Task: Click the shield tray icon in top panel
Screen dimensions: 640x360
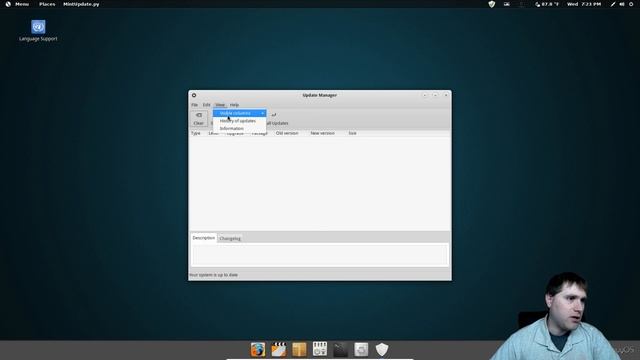Action: pyautogui.click(x=491, y=4)
